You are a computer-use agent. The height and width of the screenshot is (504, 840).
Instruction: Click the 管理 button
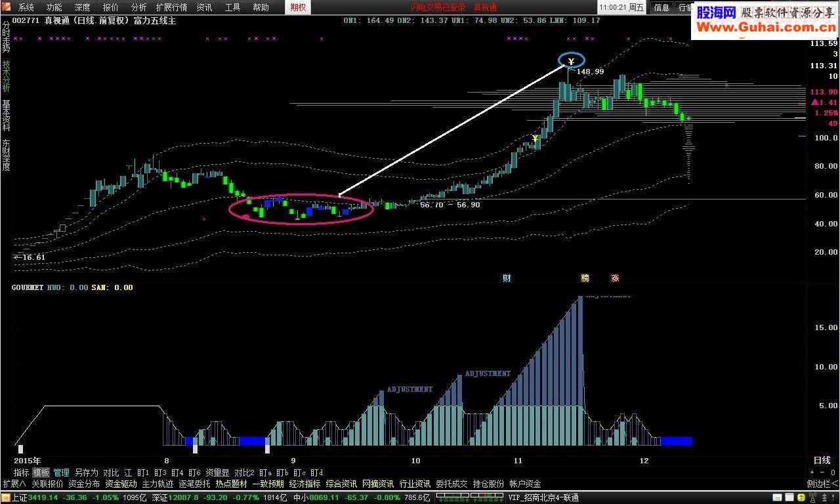(62, 472)
